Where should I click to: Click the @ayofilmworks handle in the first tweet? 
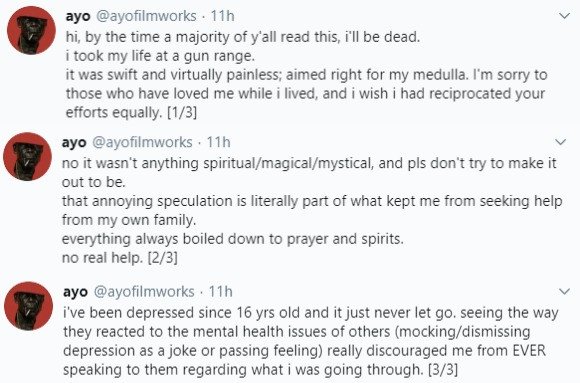point(146,16)
